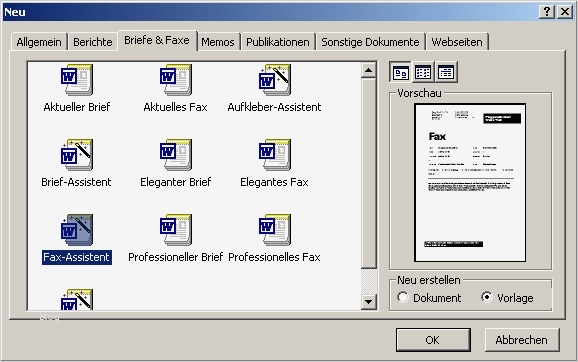Image resolution: width=578 pixels, height=362 pixels.
Task: Switch to large icons view
Action: pyautogui.click(x=400, y=72)
